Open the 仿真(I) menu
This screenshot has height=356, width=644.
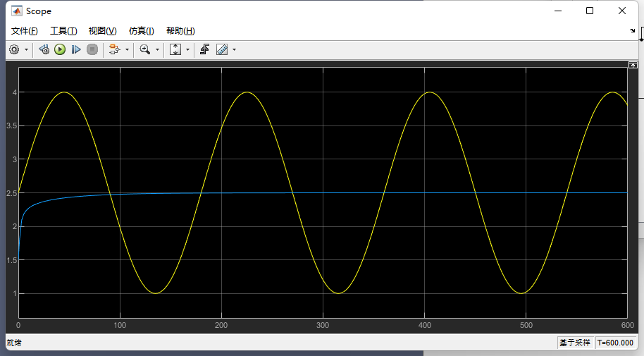(x=142, y=31)
